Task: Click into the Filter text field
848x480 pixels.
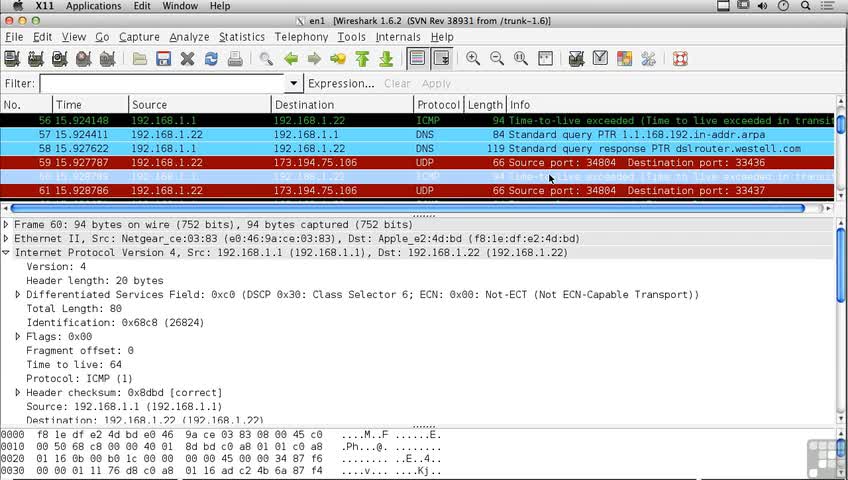Action: click(x=163, y=83)
